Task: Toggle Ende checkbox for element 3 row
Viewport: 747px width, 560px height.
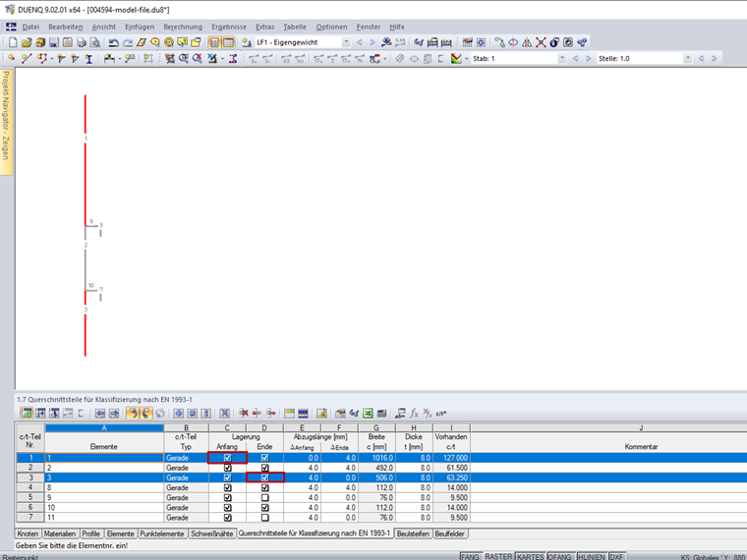Action: click(x=264, y=477)
